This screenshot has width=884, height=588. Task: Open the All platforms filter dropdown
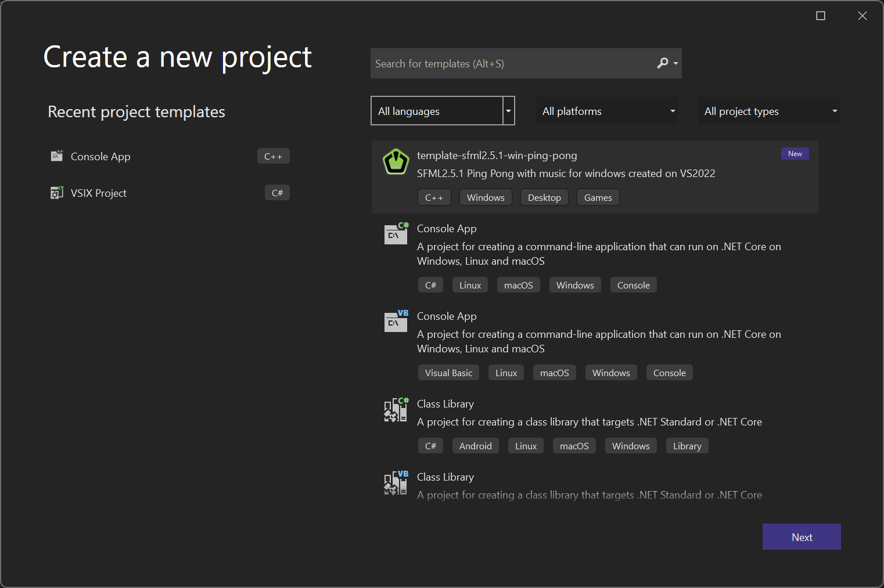[x=607, y=111]
